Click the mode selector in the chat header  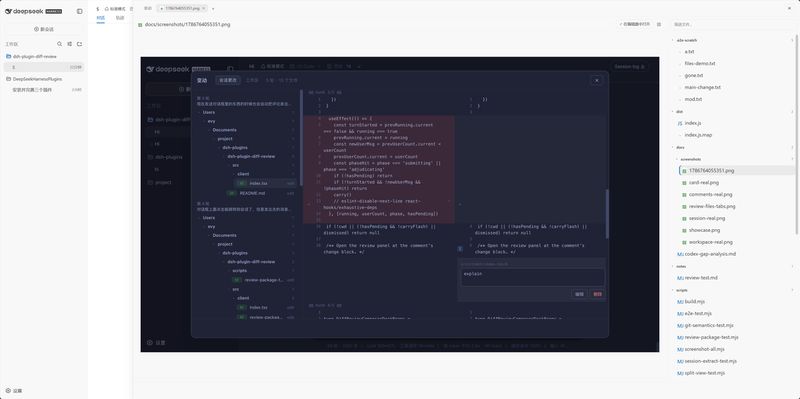pyautogui.click(x=115, y=9)
